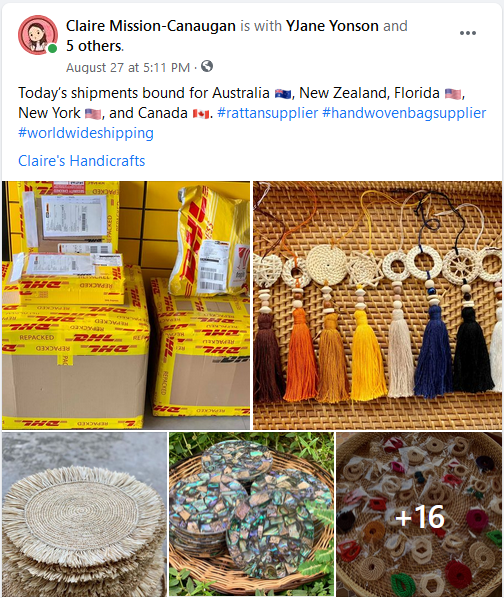Click the globe public audience icon
504x598 pixels.
click(207, 66)
